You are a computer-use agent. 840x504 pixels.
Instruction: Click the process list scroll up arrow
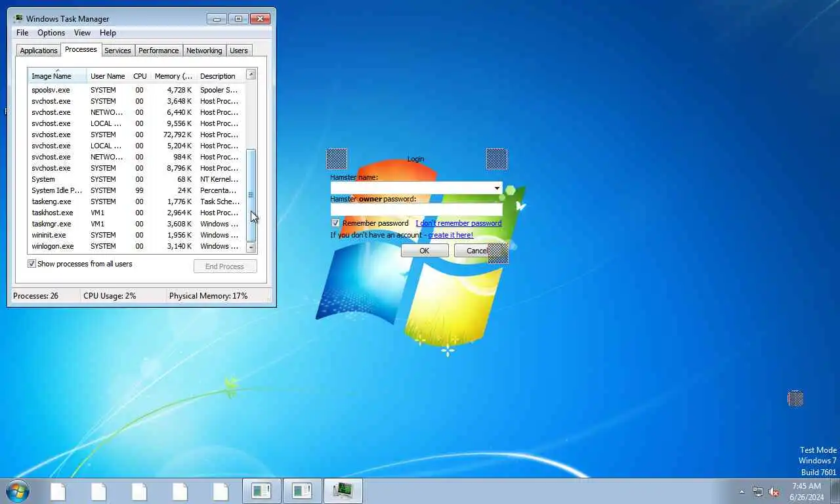click(x=251, y=74)
